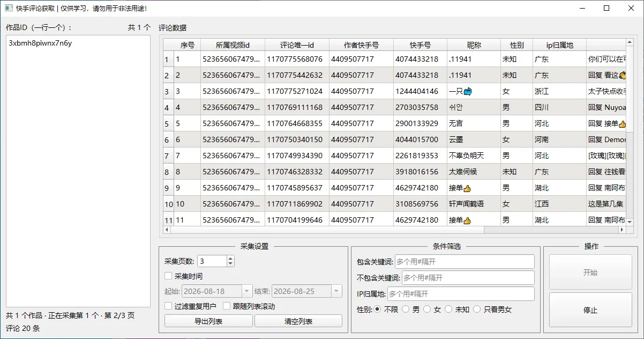Click the IP归属地 filter input field
Viewport: 644px width, 339px height.
pos(461,294)
